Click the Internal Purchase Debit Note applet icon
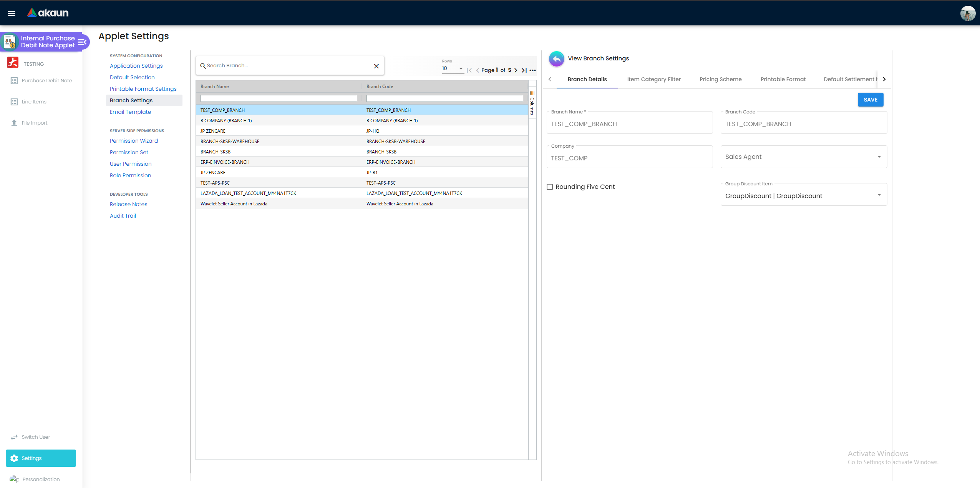The width and height of the screenshot is (980, 488). coord(10,42)
